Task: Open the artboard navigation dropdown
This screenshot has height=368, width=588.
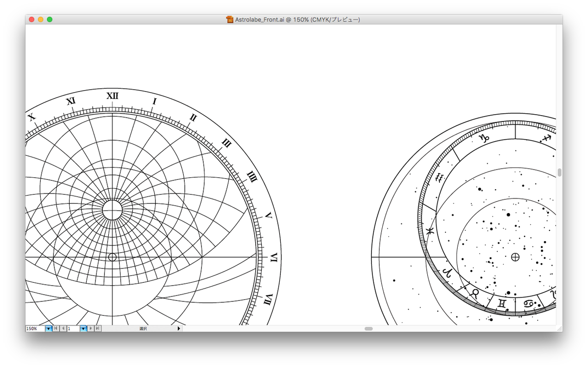Action: coord(83,328)
